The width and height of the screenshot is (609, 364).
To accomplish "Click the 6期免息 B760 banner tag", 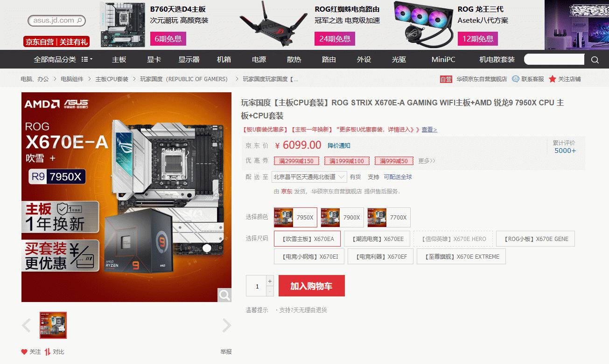I will point(168,39).
